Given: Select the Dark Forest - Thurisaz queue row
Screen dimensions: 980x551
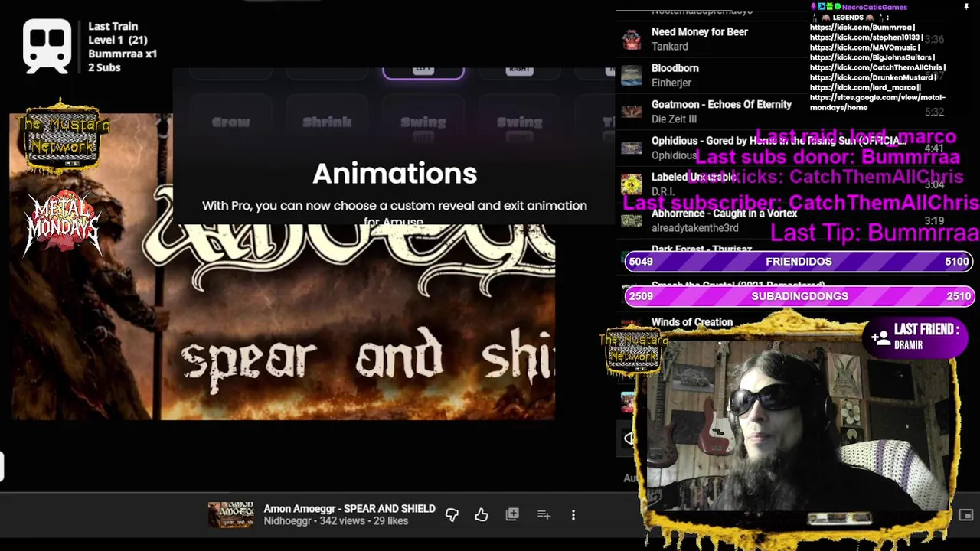Looking at the screenshot, I should click(x=701, y=249).
